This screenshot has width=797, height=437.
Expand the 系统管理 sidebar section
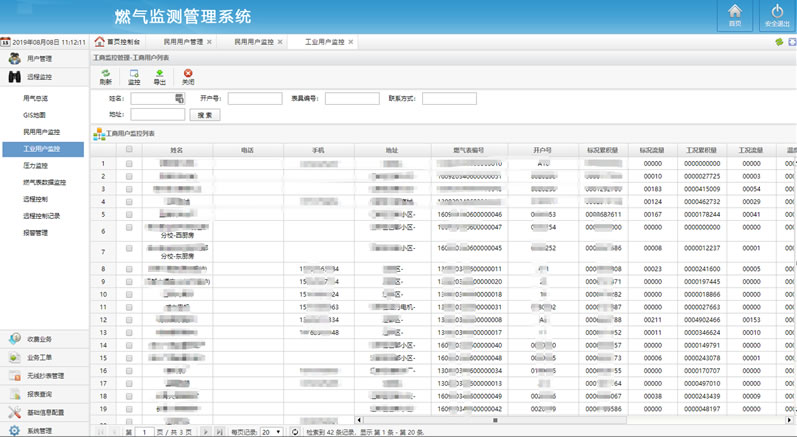(x=45, y=430)
